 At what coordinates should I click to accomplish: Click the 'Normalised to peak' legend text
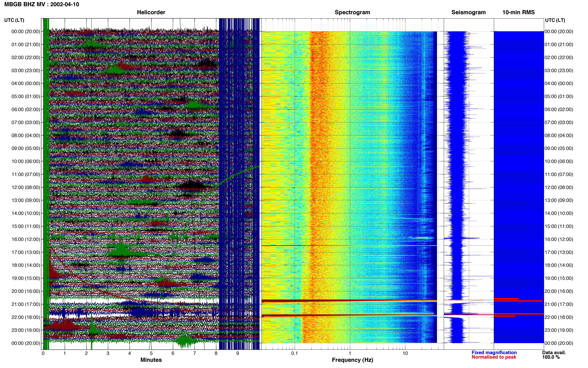(494, 357)
